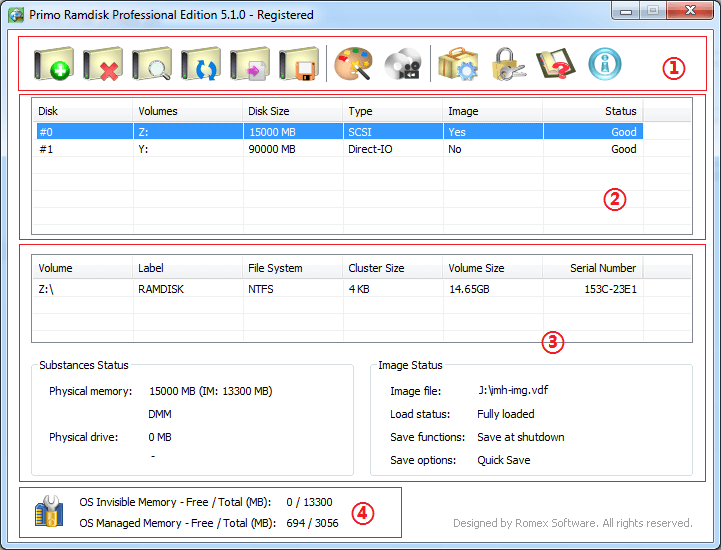This screenshot has width=721, height=550.
Task: Click the serial number 153C-23E1
Action: (611, 289)
